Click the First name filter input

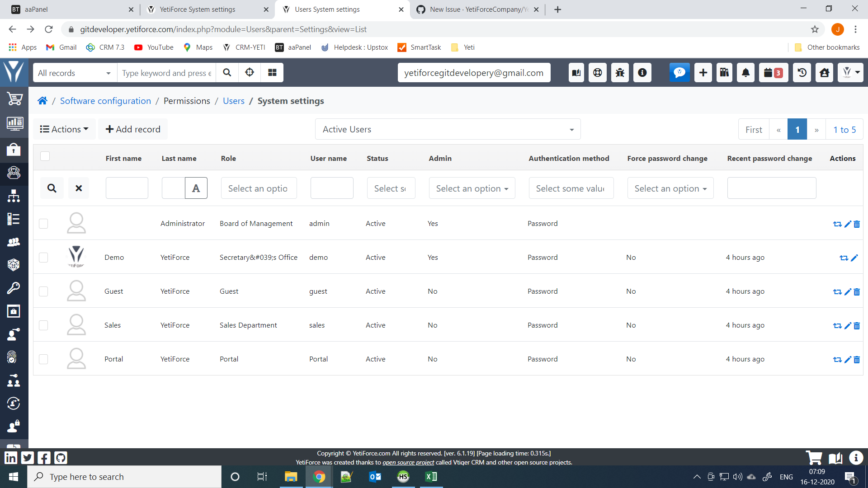click(x=127, y=188)
